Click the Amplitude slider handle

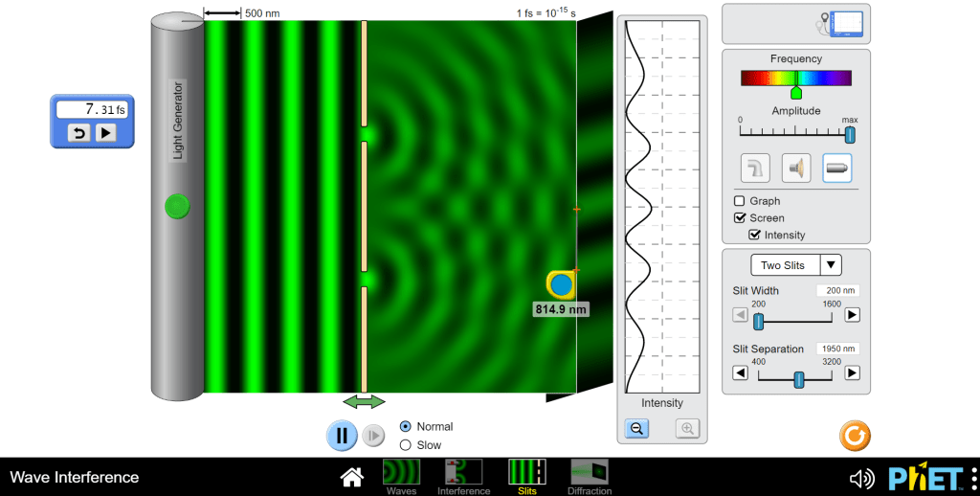[849, 135]
